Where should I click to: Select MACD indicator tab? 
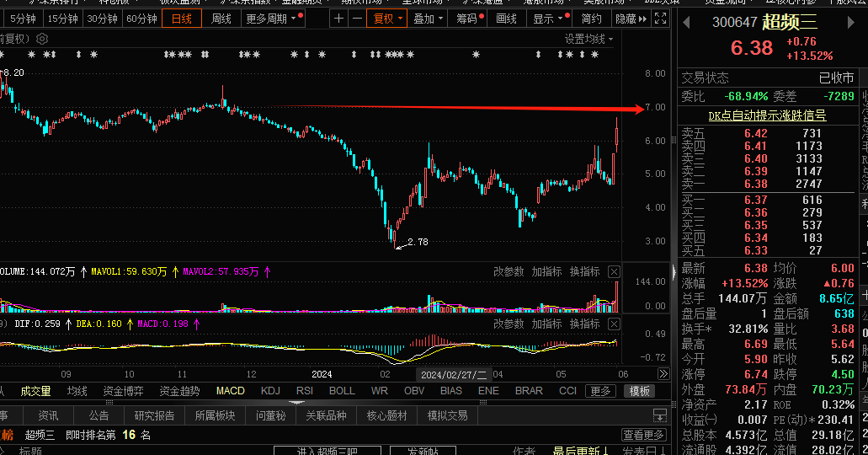pos(231,391)
